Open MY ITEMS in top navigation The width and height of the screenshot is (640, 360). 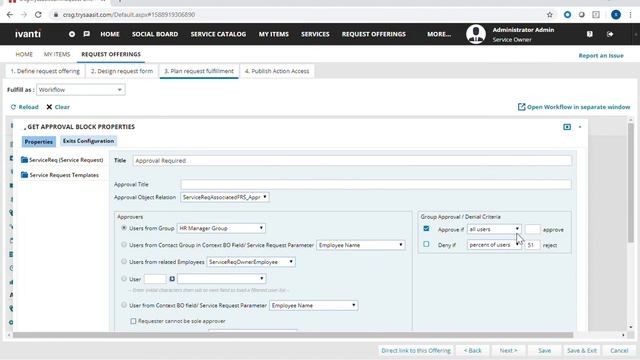click(x=273, y=34)
